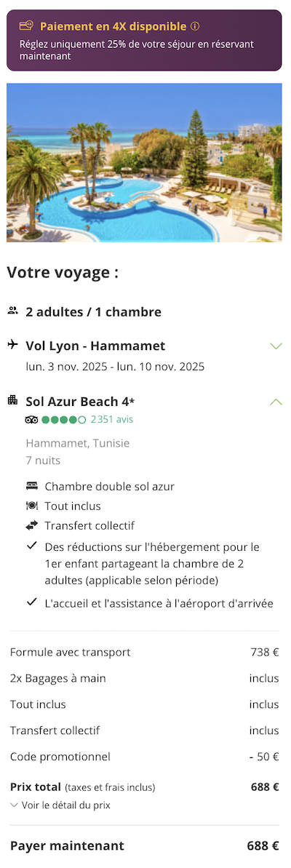Click the airplane icon beside Vol Lyon

tap(12, 346)
